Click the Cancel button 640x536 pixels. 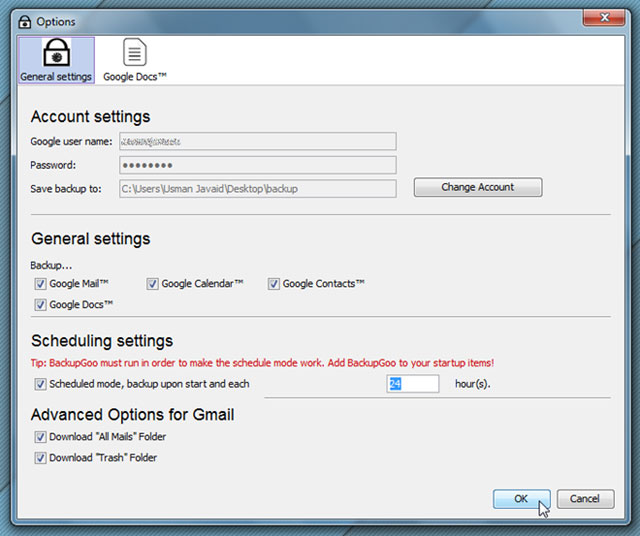(585, 499)
